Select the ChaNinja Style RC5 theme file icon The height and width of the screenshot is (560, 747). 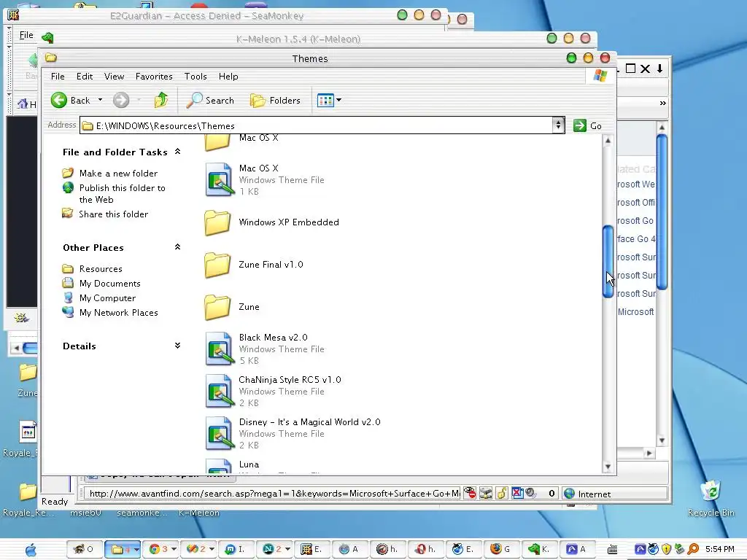[219, 391]
